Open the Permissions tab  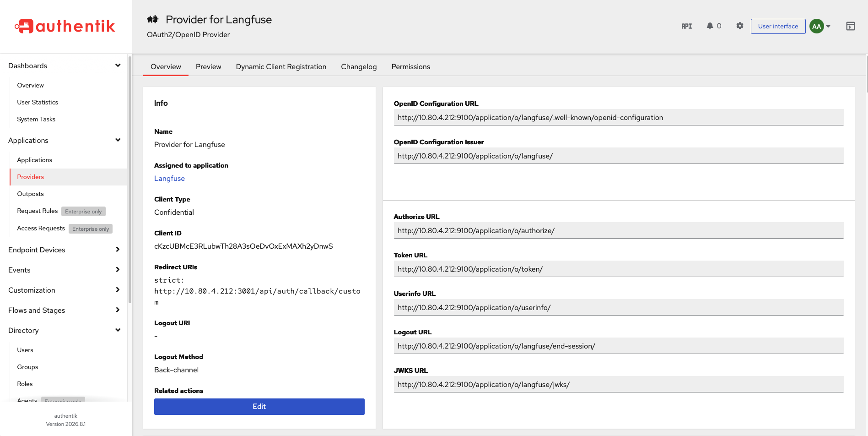(x=410, y=67)
